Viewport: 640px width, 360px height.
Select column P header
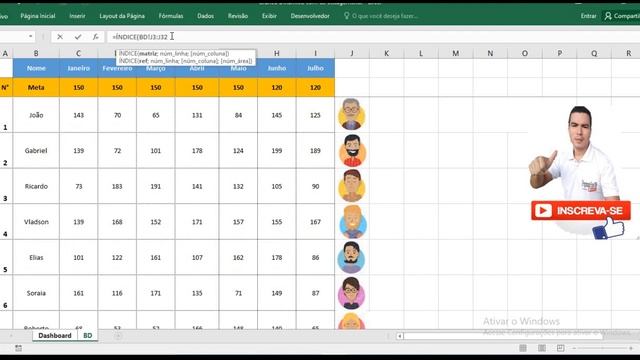point(559,53)
